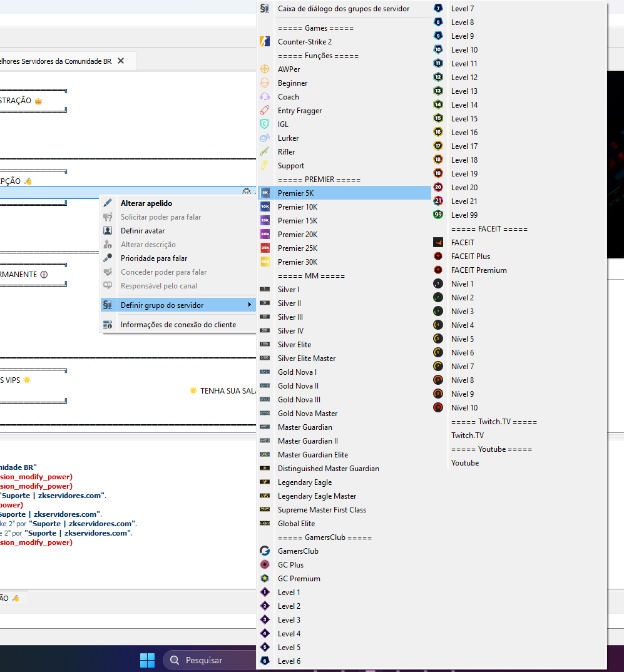
Task: Assign the Youtube server group
Action: pos(464,463)
